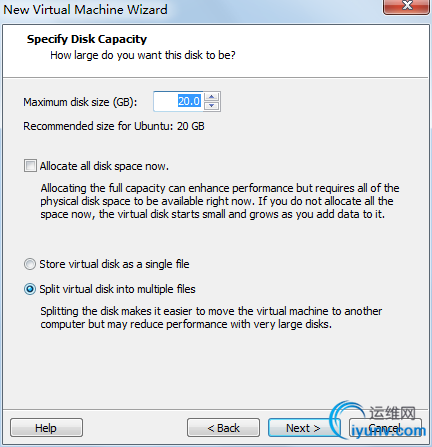This screenshot has height=447, width=432.
Task: Go back with the Back button
Action: point(223,428)
